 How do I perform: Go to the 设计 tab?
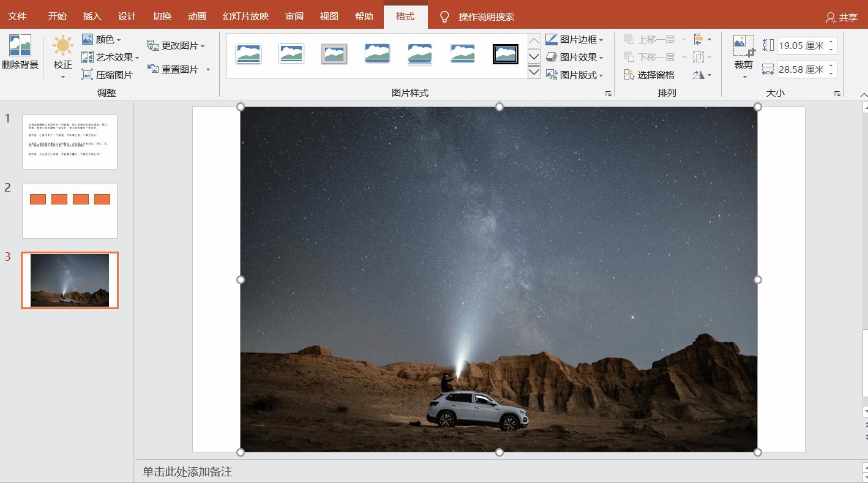pos(127,17)
